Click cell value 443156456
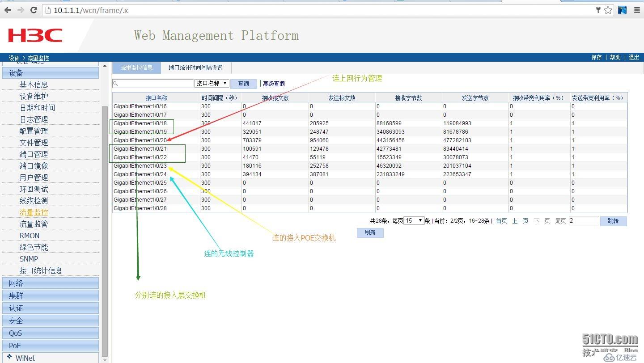This screenshot has width=644, height=363. click(391, 140)
